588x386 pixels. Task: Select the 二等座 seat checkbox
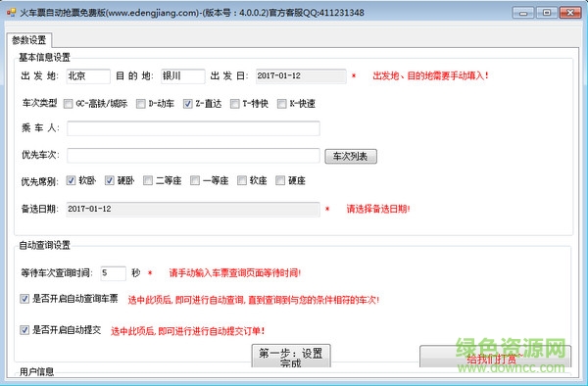[148, 180]
